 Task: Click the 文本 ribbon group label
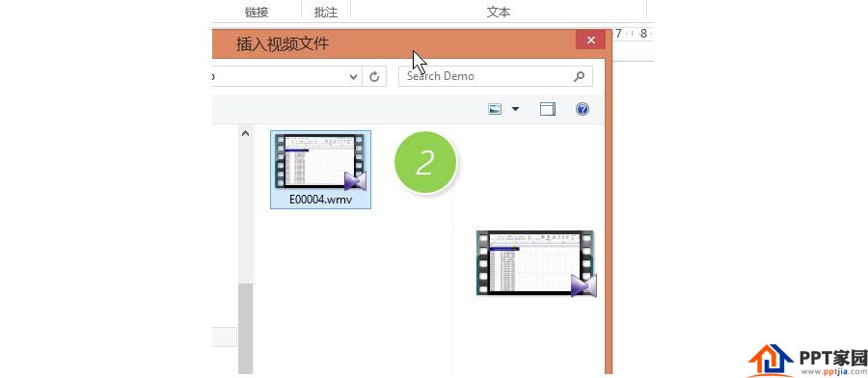[x=499, y=13]
